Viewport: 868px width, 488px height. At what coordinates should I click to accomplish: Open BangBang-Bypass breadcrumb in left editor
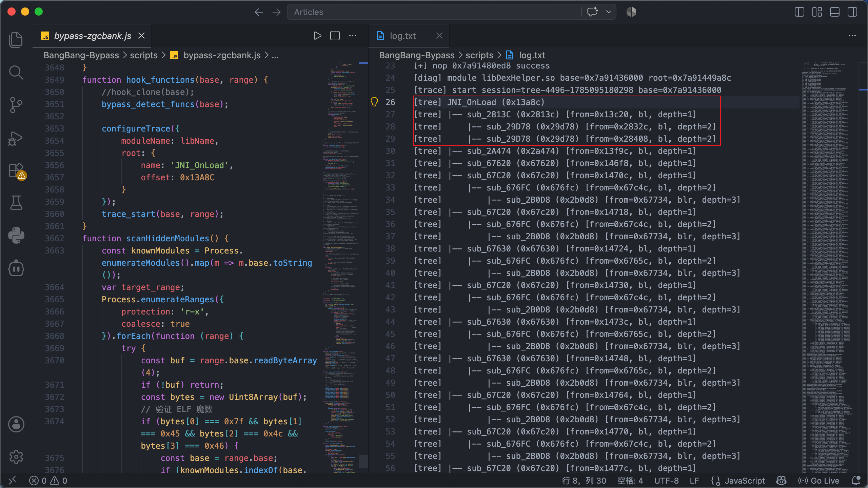(81, 55)
